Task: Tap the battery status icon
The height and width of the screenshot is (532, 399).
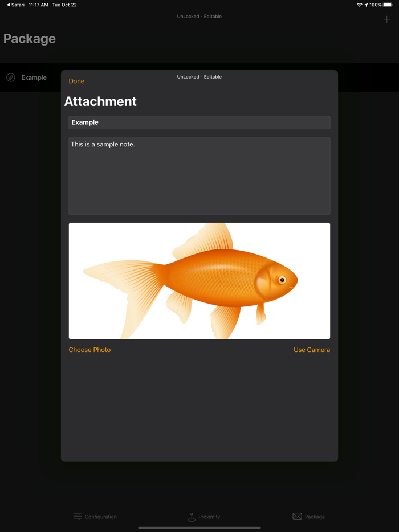Action: 388,5
